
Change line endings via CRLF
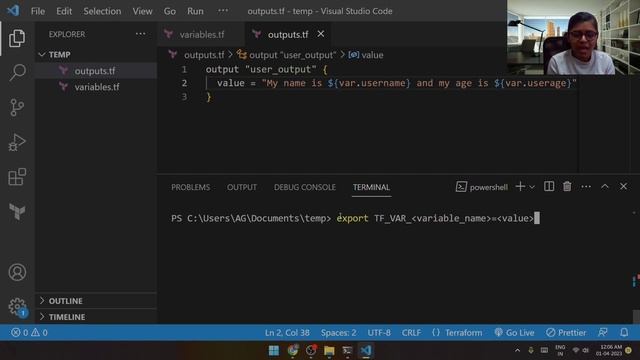click(x=411, y=333)
